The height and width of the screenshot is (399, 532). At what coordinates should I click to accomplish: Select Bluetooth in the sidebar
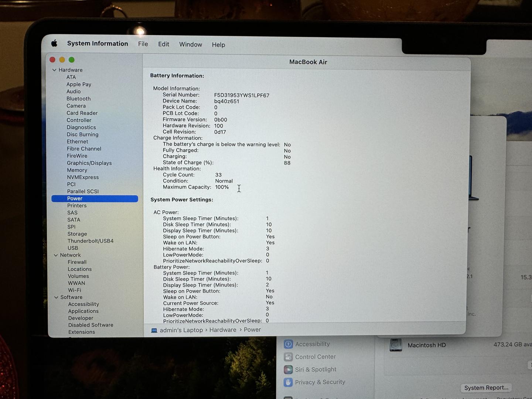pyautogui.click(x=78, y=99)
